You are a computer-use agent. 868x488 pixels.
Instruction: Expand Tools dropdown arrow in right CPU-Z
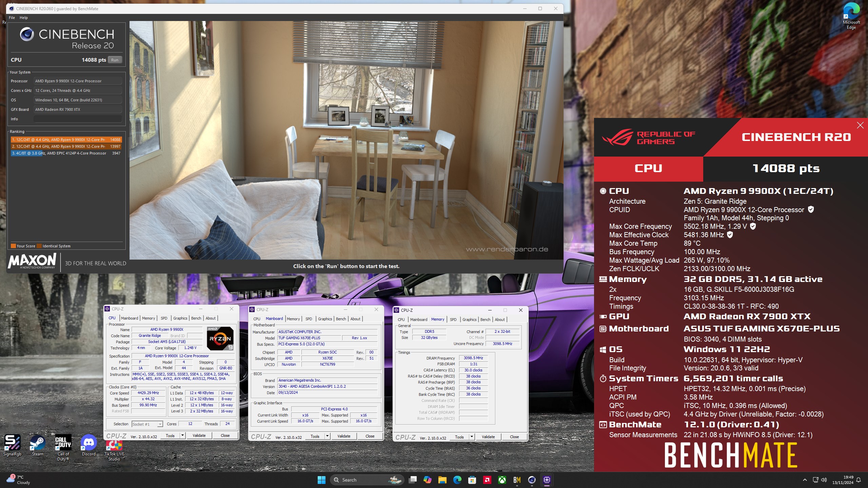[472, 437]
